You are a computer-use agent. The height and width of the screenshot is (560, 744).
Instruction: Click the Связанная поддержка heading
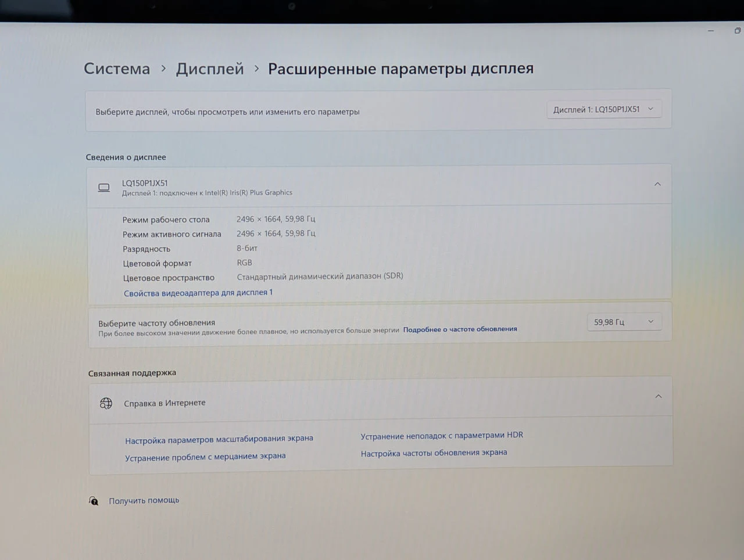click(132, 373)
